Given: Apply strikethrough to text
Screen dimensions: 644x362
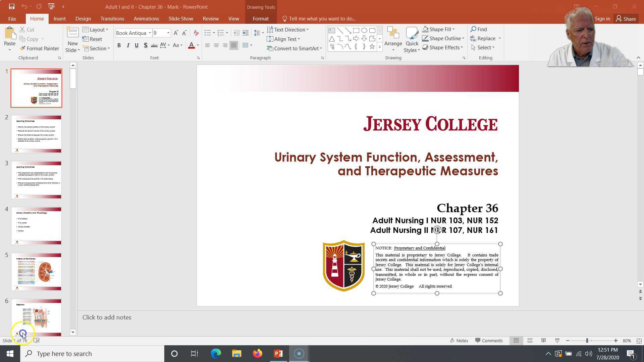Looking at the screenshot, I should tap(154, 45).
